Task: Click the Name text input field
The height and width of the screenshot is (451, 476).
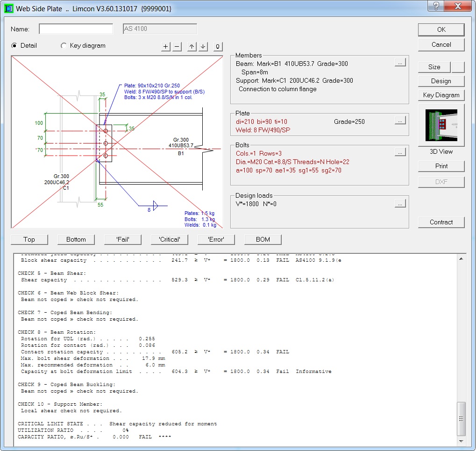Action: [x=76, y=29]
